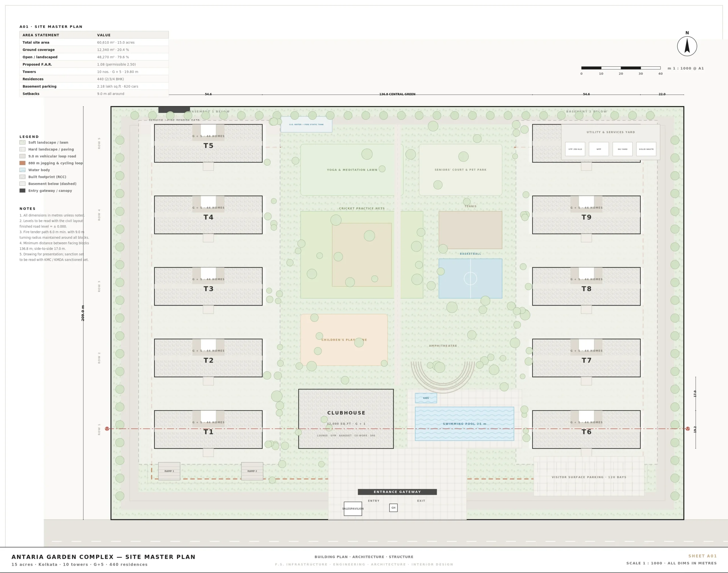Click 'ANTARIA GARDEN COMPLEX — SITE MASTER PLAN' title
Image resolution: width=728 pixels, height=573 pixels.
click(103, 557)
